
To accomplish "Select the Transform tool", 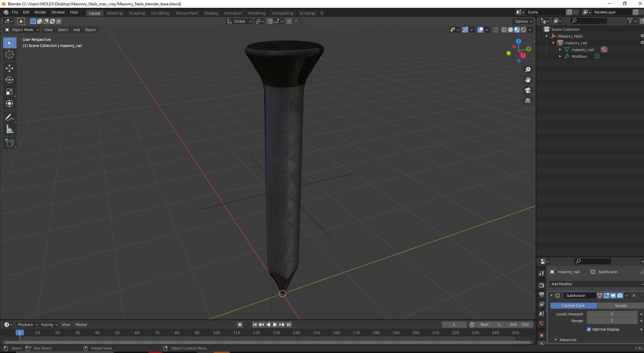I will (x=9, y=103).
